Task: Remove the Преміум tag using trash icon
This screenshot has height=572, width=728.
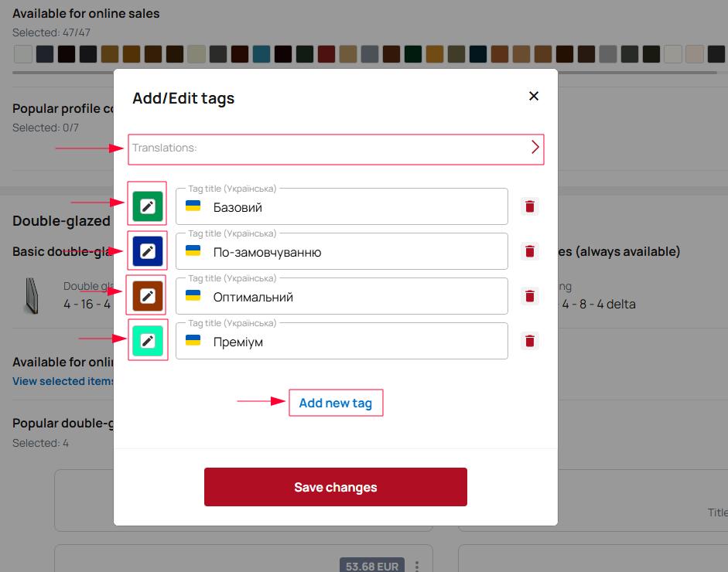Action: pos(530,341)
